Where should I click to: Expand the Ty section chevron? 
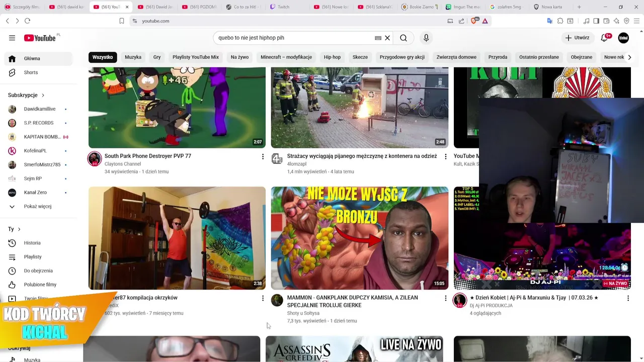[x=19, y=229]
